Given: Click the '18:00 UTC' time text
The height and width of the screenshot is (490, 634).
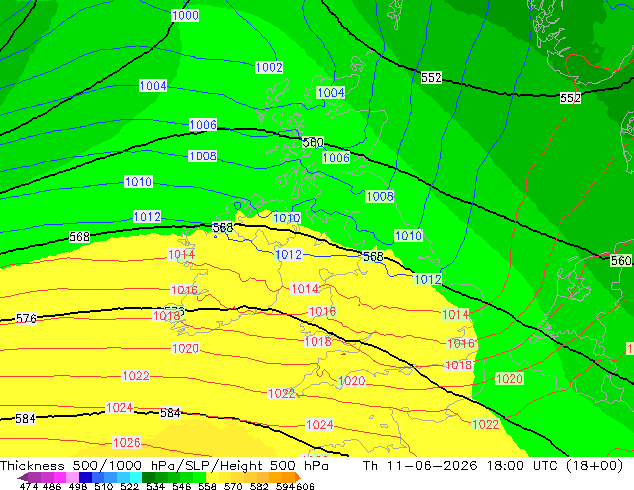Looking at the screenshot, I should pyautogui.click(x=522, y=466).
